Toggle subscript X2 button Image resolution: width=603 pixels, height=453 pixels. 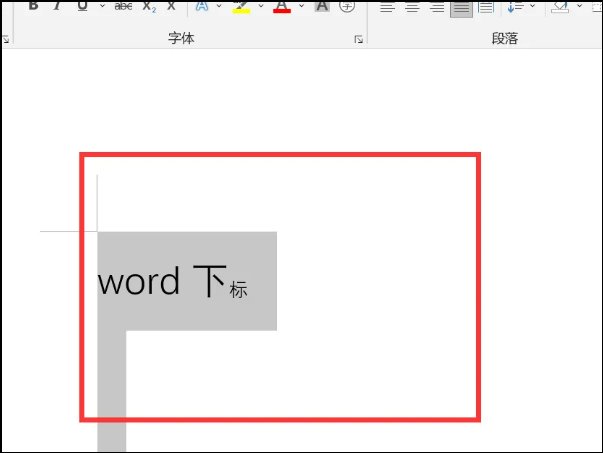[149, 6]
